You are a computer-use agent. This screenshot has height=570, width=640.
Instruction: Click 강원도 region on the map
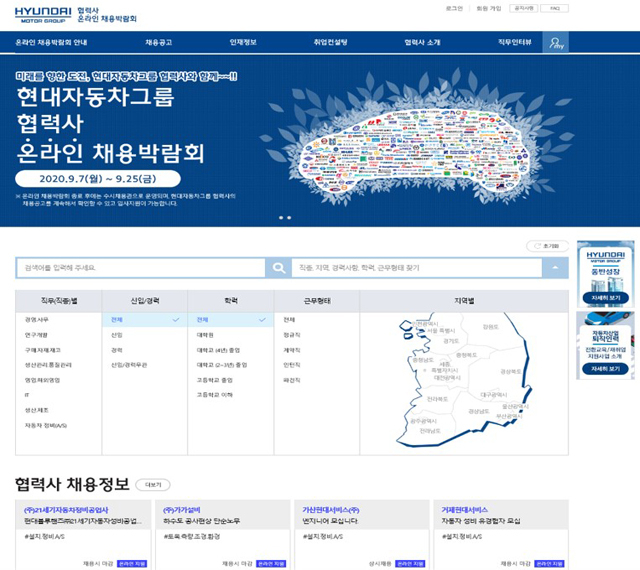[x=491, y=327]
